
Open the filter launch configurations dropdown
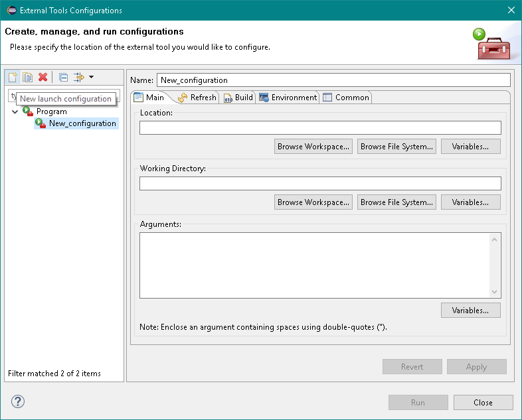pyautogui.click(x=91, y=77)
